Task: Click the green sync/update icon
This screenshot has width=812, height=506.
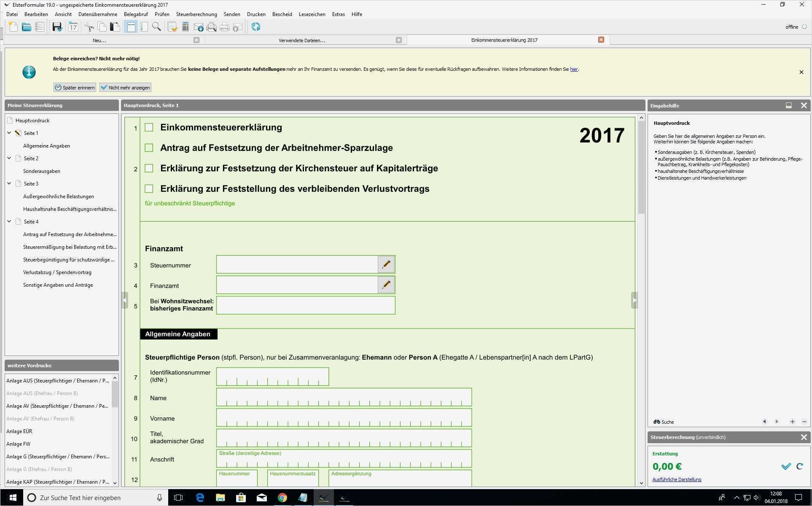Action: [x=255, y=27]
